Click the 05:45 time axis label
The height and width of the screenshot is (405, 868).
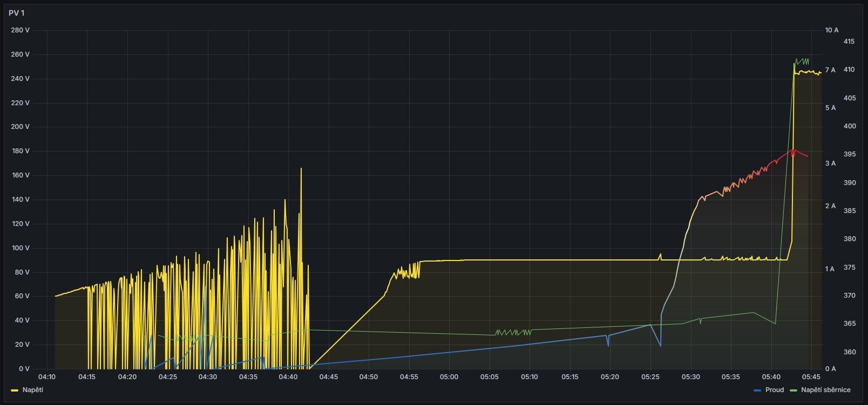(x=811, y=377)
